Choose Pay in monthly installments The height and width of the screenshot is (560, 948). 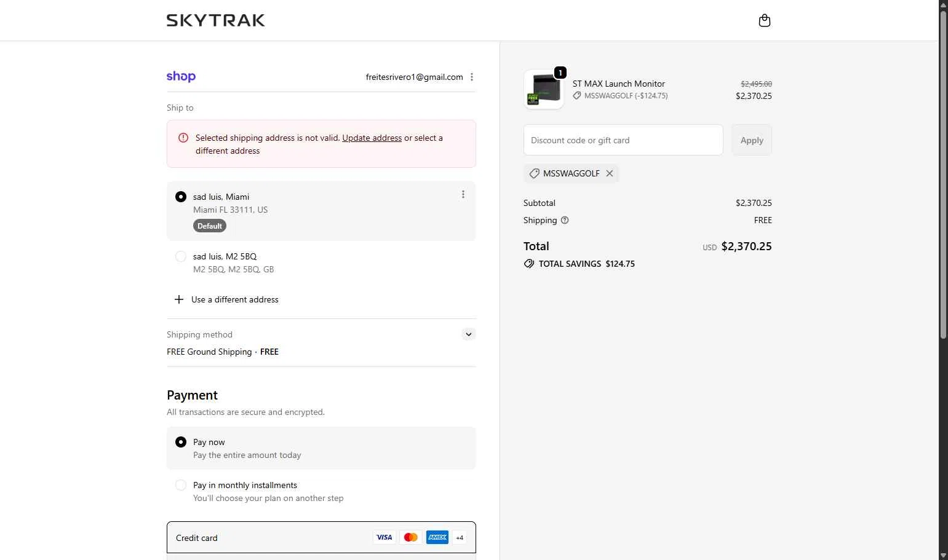pyautogui.click(x=181, y=485)
